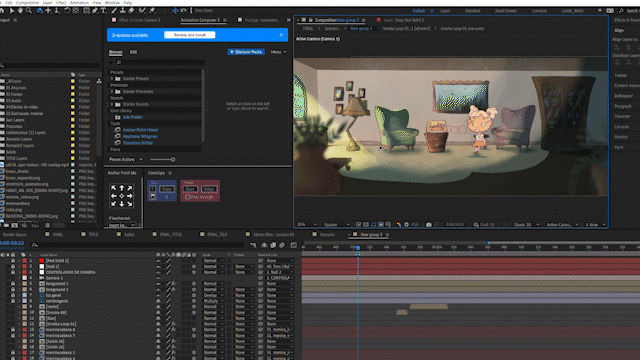Select the Brush tool

pyautogui.click(x=114, y=11)
